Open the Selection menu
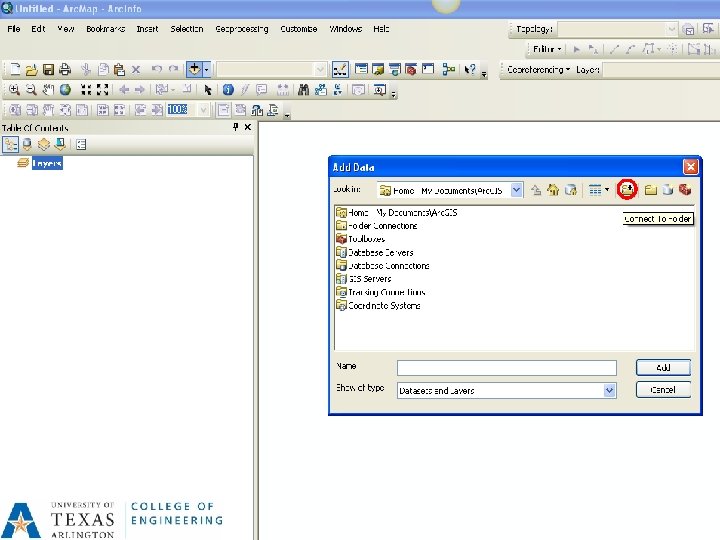 click(x=186, y=28)
